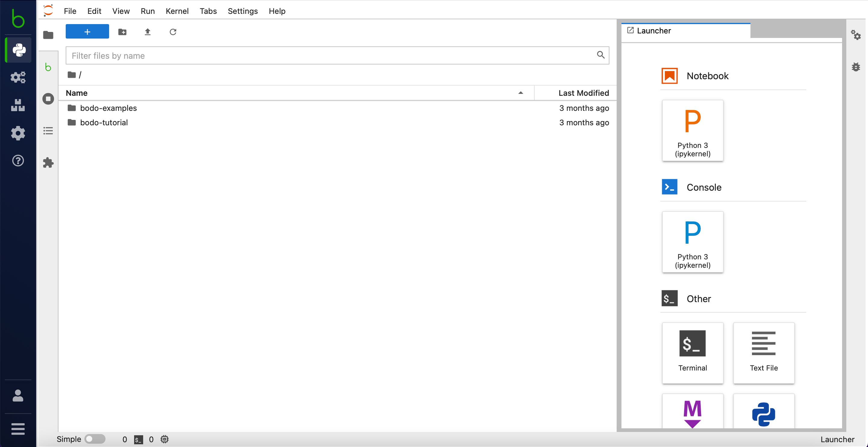Toggle Simple mode in the status bar
The image size is (868, 447).
(95, 439)
